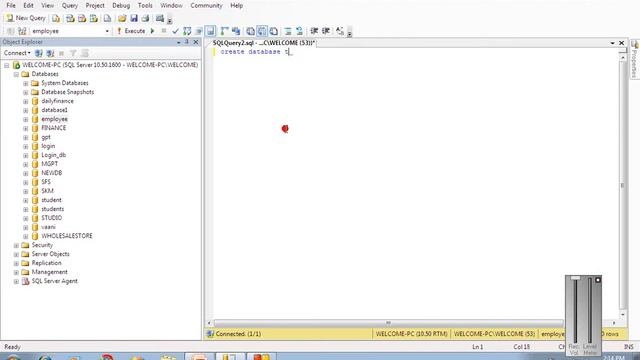Expand the employee database node
The width and height of the screenshot is (640, 360).
pos(26,119)
